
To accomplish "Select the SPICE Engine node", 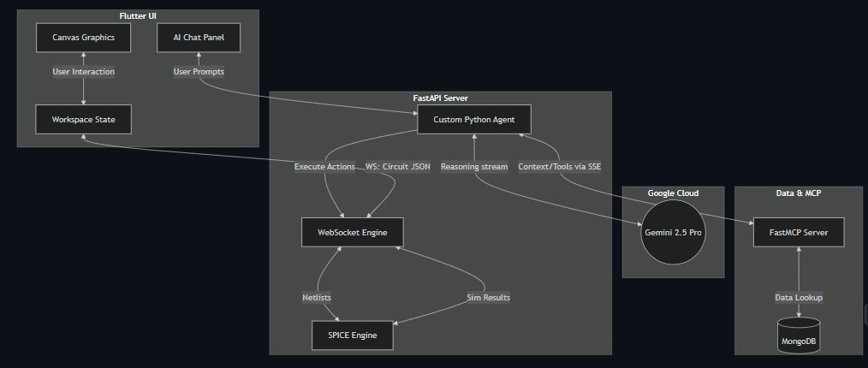I will click(x=353, y=335).
